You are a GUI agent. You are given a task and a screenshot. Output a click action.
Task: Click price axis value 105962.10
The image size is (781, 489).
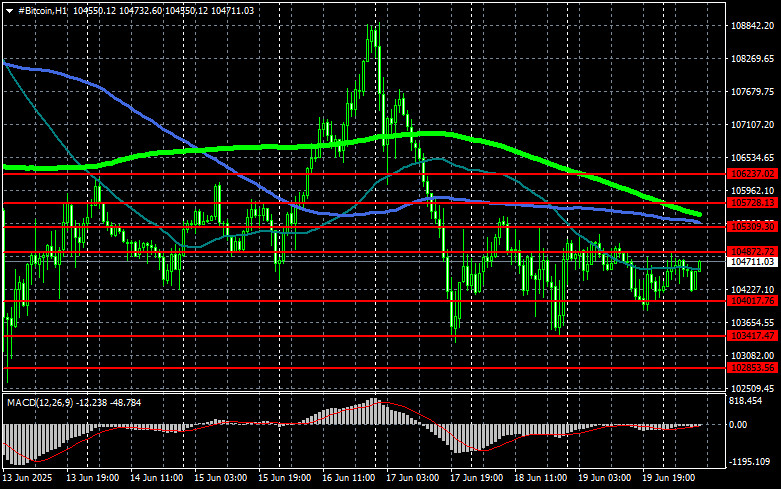pos(753,191)
